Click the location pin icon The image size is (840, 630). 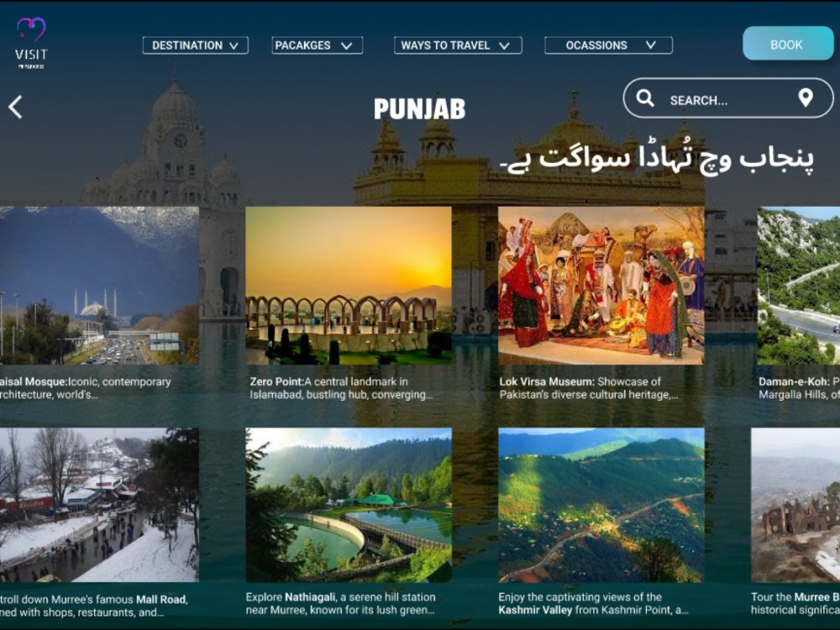point(806,97)
